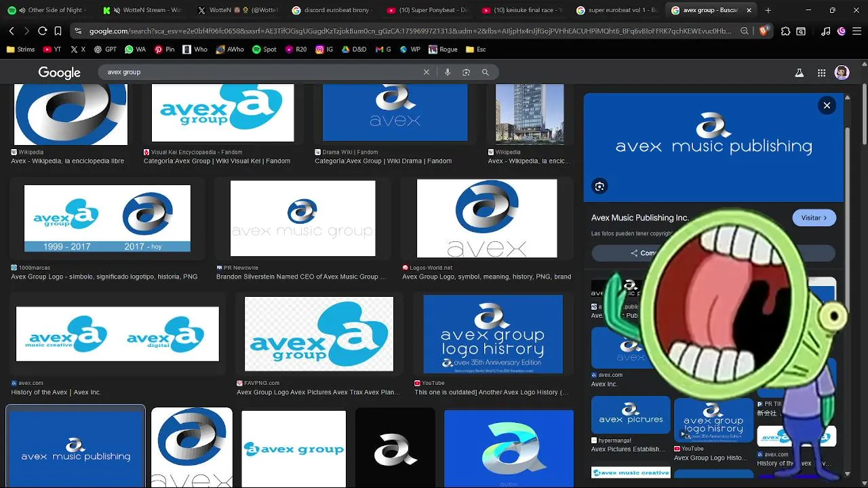Reload the current page
The width and height of the screenshot is (868, 488).
[42, 31]
